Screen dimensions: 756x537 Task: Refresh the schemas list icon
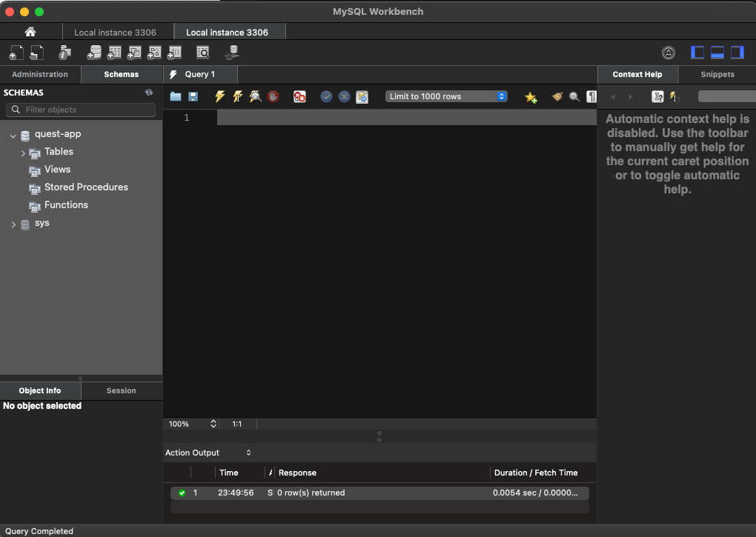pyautogui.click(x=149, y=93)
